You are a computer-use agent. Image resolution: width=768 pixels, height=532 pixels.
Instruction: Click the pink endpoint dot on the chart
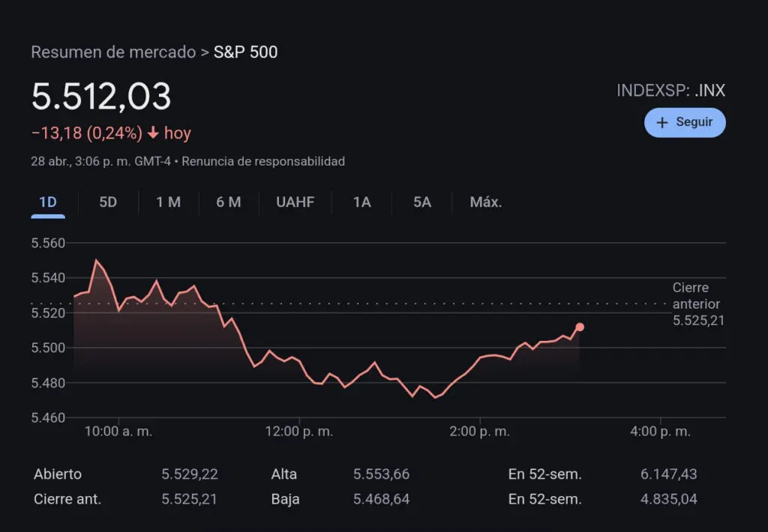click(x=580, y=327)
